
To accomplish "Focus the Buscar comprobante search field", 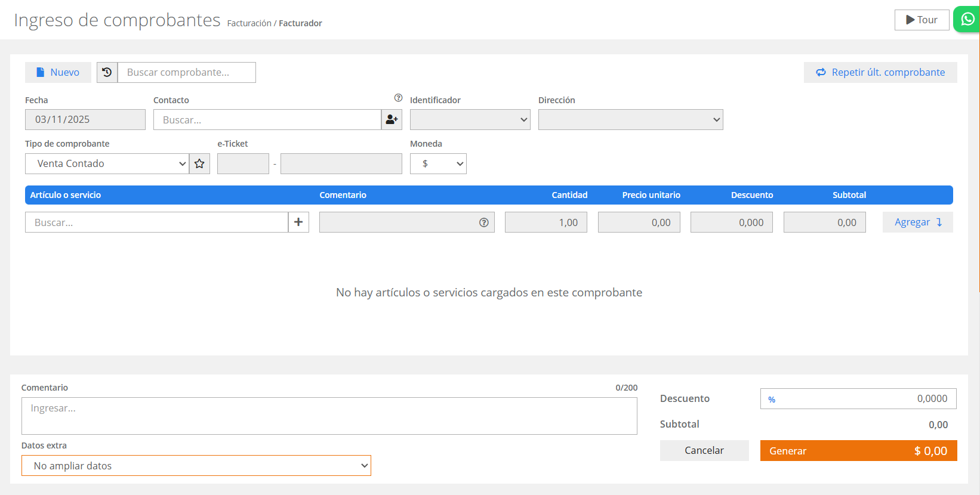I will click(187, 72).
